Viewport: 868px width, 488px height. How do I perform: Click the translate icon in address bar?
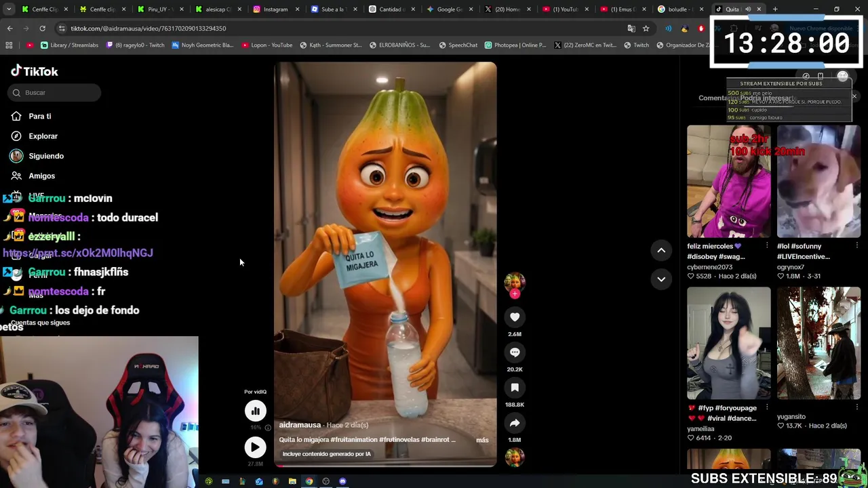(631, 28)
